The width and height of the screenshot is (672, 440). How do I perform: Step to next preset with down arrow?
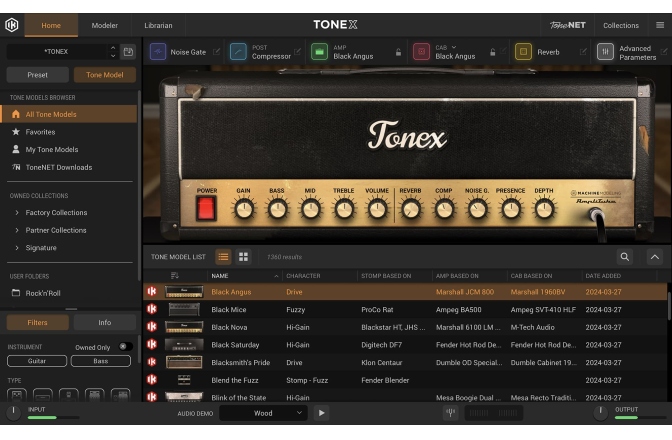click(113, 56)
